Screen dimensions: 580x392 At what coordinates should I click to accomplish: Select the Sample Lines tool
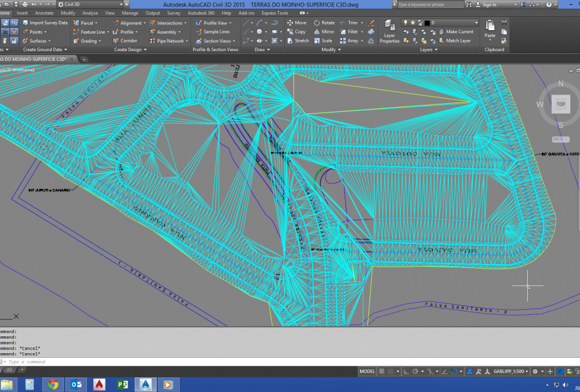[213, 32]
